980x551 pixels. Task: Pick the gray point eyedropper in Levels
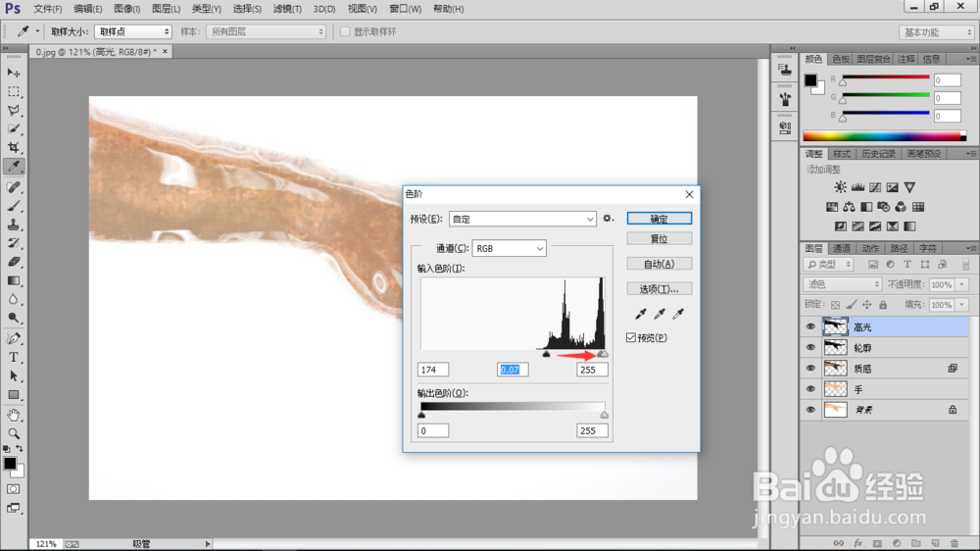[660, 314]
